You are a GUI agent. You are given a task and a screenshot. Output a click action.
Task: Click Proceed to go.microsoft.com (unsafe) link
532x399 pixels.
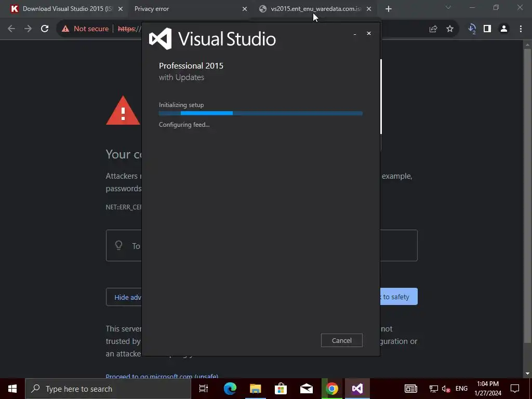[162, 376]
